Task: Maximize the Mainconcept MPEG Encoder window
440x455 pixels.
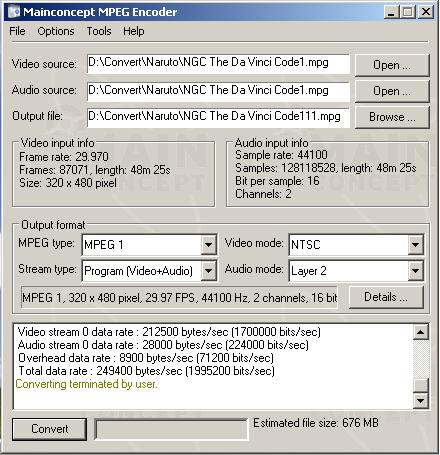Action: (407, 12)
